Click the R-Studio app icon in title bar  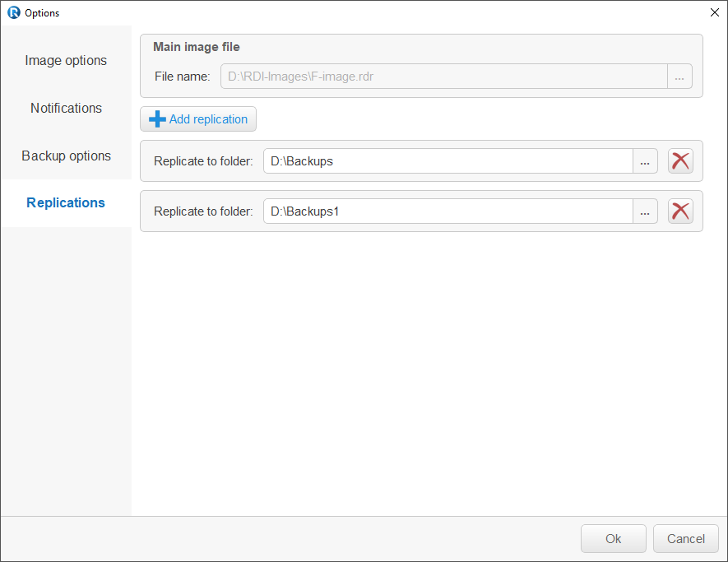point(14,12)
